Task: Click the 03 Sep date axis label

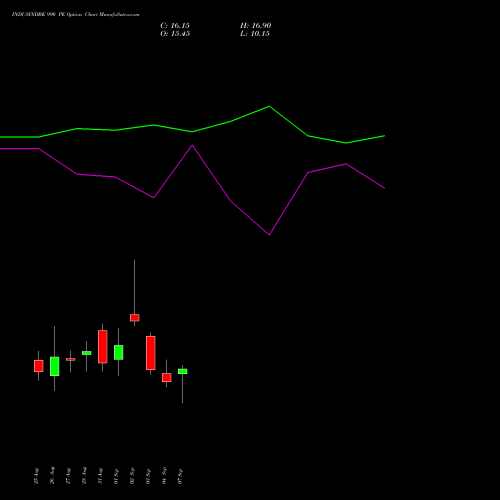Action: (148, 476)
